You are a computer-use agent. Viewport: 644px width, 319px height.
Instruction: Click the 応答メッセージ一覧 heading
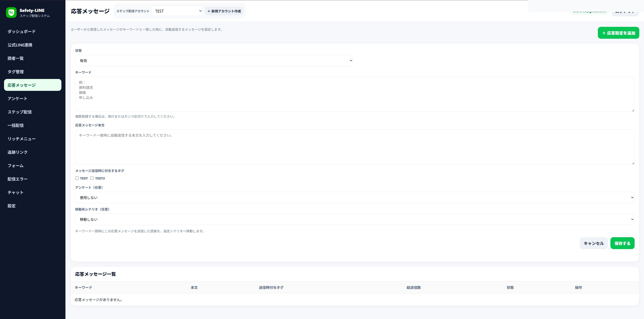click(95, 274)
